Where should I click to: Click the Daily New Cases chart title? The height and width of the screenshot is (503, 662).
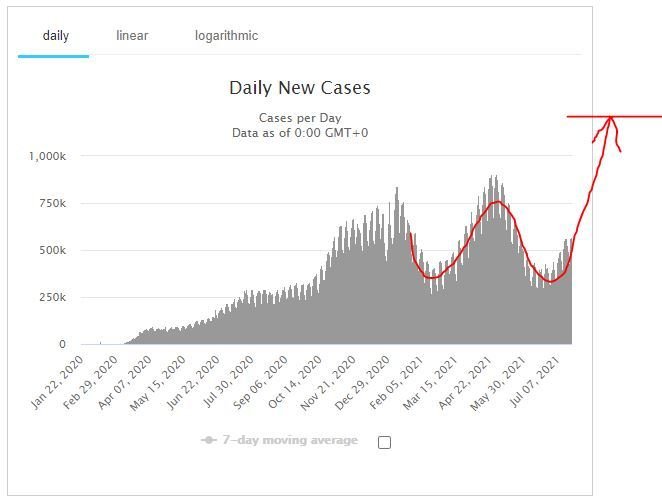point(300,88)
